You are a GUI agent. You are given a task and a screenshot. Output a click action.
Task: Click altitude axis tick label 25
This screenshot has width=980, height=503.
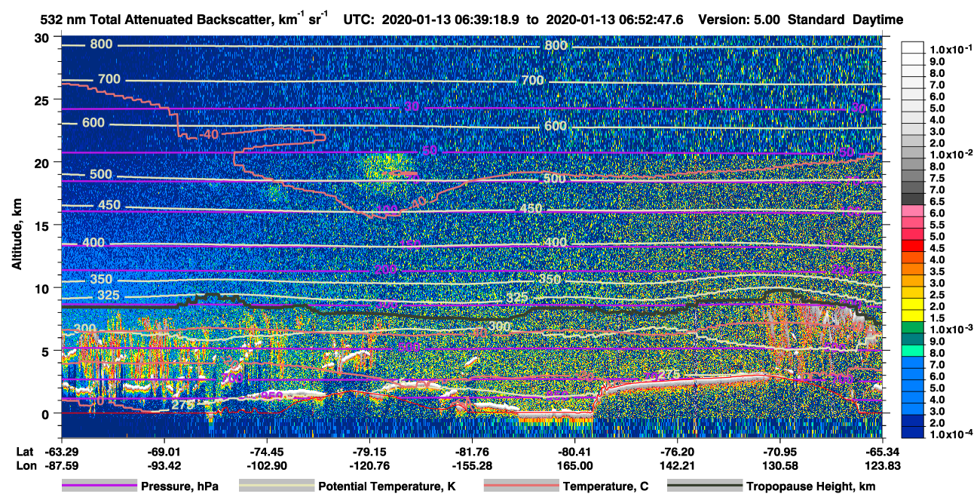(44, 100)
